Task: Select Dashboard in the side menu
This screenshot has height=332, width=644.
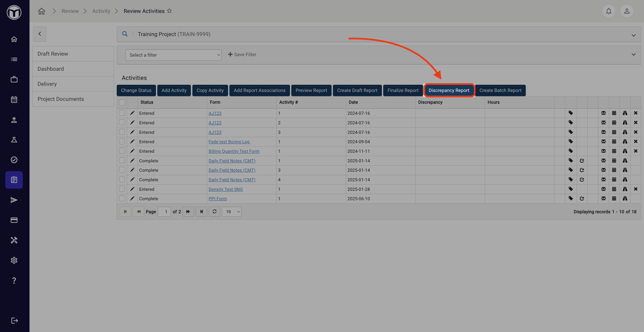Action: click(x=51, y=69)
